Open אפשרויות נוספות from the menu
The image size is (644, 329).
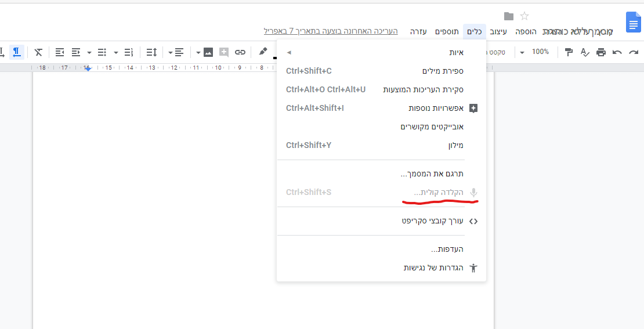tap(382, 109)
